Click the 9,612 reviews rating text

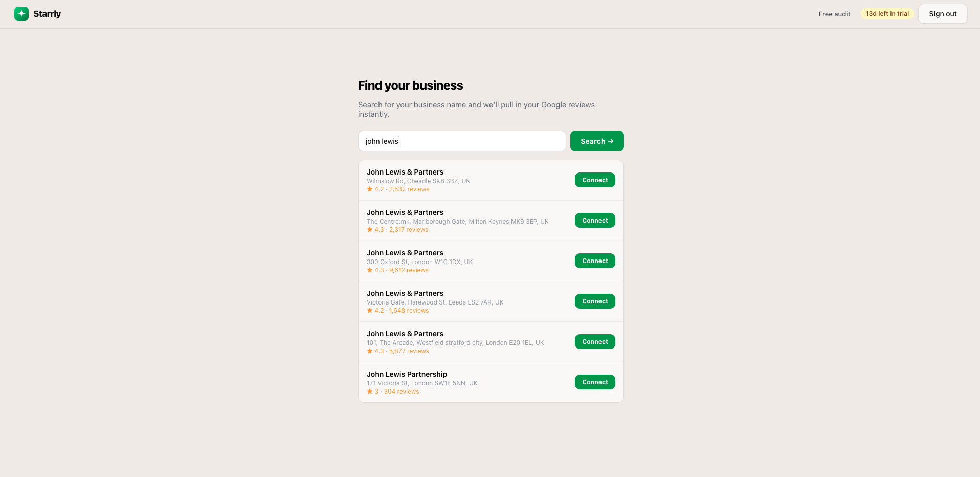click(408, 270)
